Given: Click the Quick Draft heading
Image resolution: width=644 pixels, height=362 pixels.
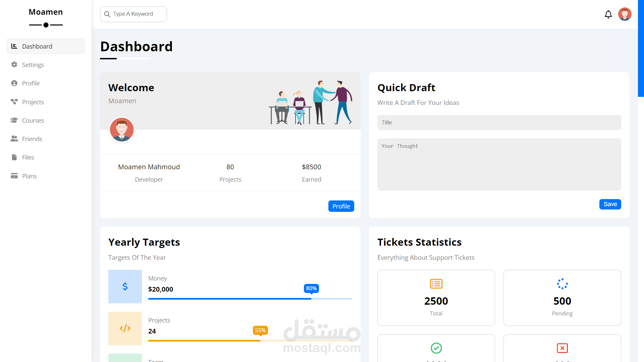Looking at the screenshot, I should [x=406, y=87].
